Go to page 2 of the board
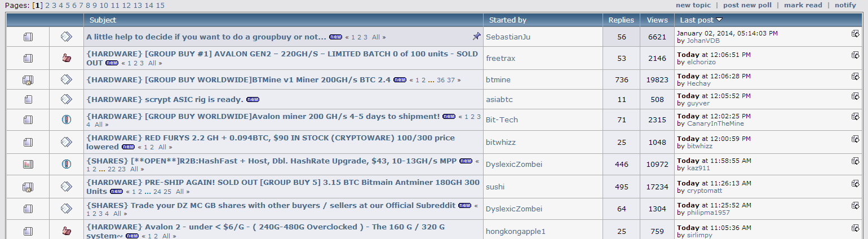The height and width of the screenshot is (239, 868). (47, 5)
